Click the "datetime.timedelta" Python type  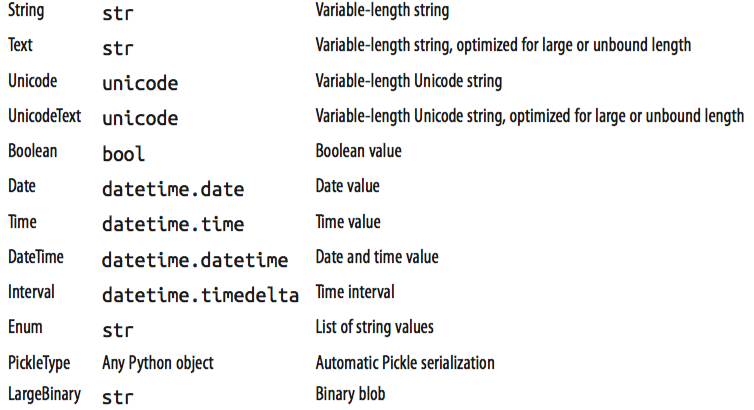point(200,295)
